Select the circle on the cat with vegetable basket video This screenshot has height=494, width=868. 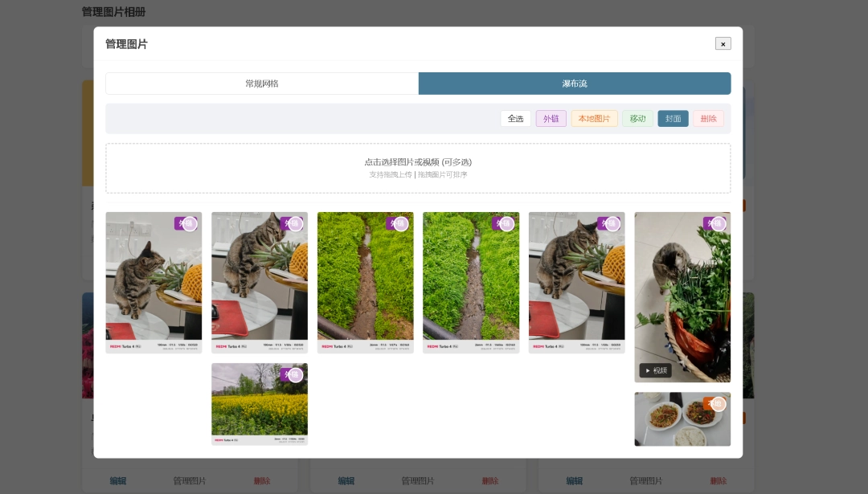719,224
